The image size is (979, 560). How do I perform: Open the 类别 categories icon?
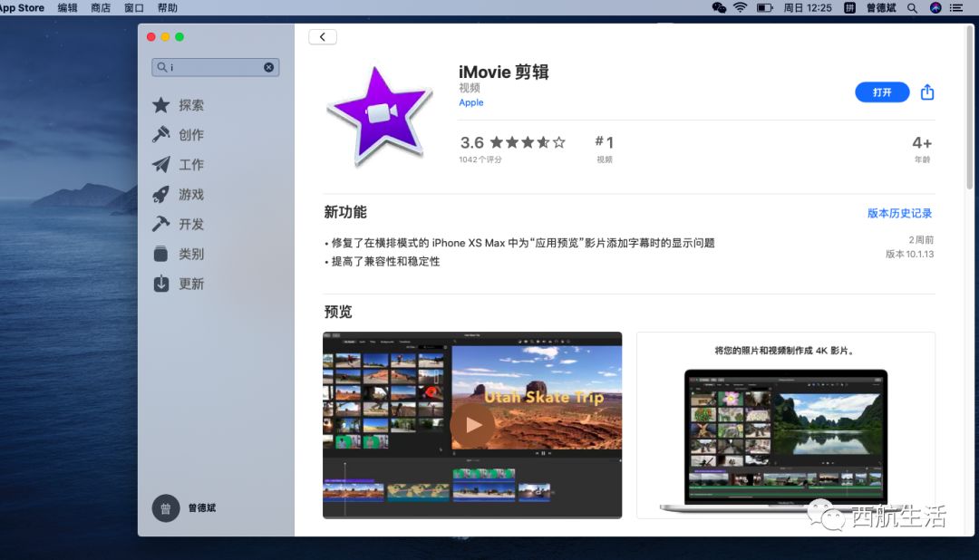coord(161,254)
